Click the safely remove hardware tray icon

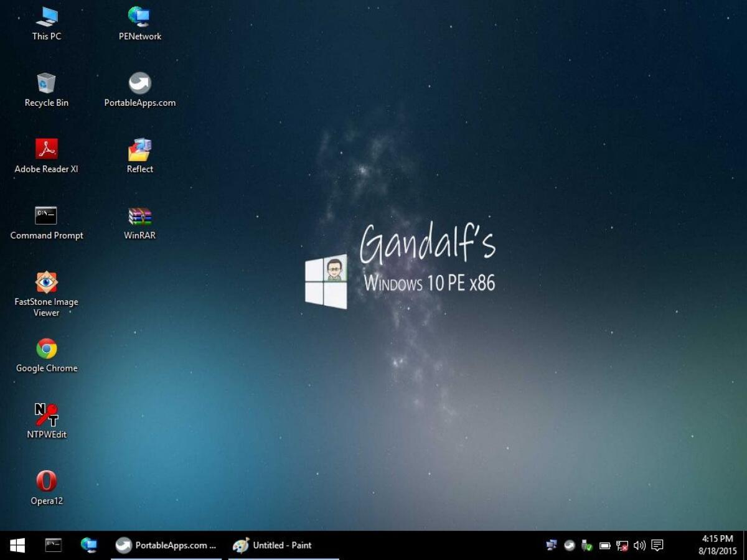click(586, 545)
